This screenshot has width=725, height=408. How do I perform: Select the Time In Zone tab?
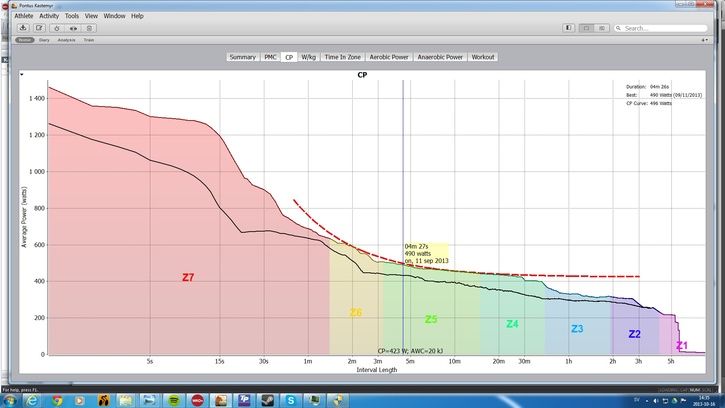(343, 58)
